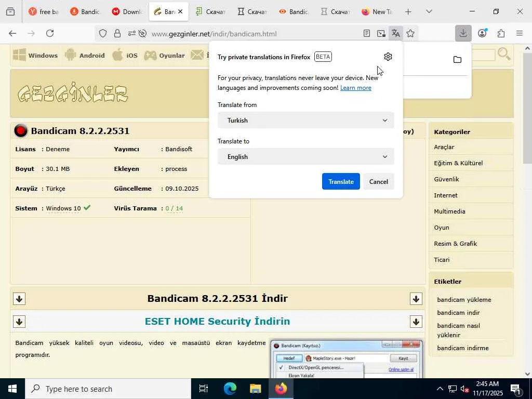The height and width of the screenshot is (399, 532).
Task: Open File Explorer from taskbar
Action: (x=256, y=389)
